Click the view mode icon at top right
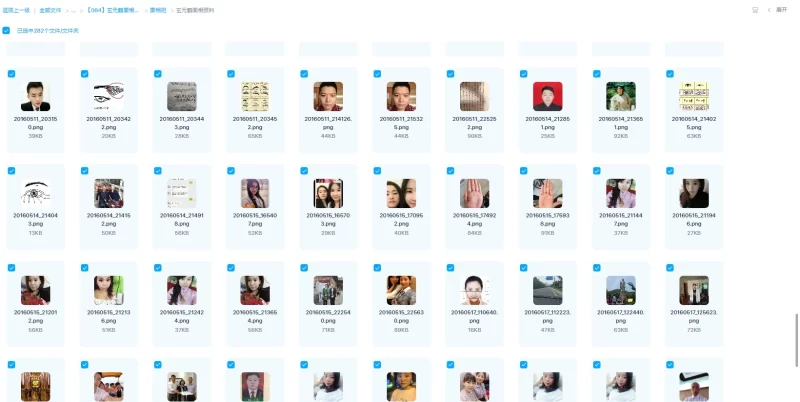Viewport: 800px width, 402px height. [x=755, y=9]
